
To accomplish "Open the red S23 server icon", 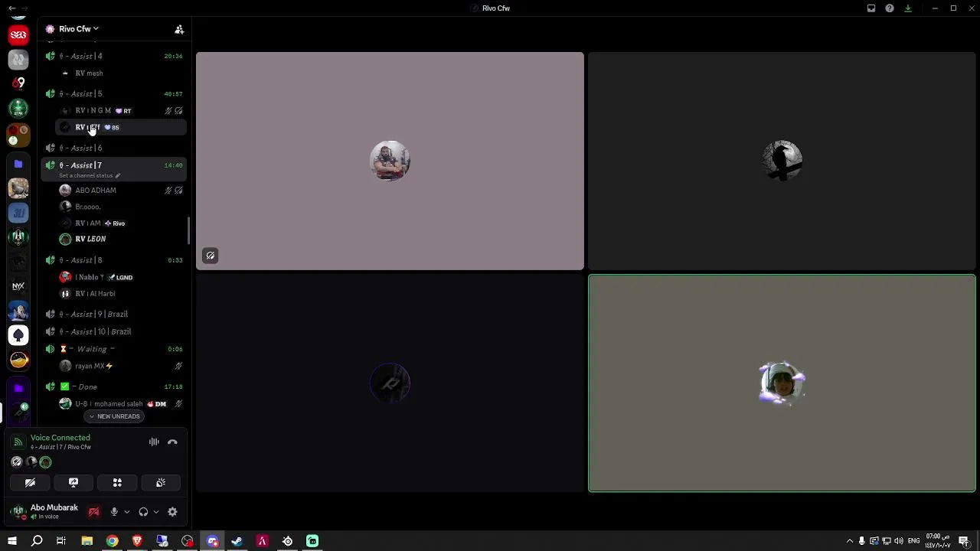I will click(x=18, y=35).
